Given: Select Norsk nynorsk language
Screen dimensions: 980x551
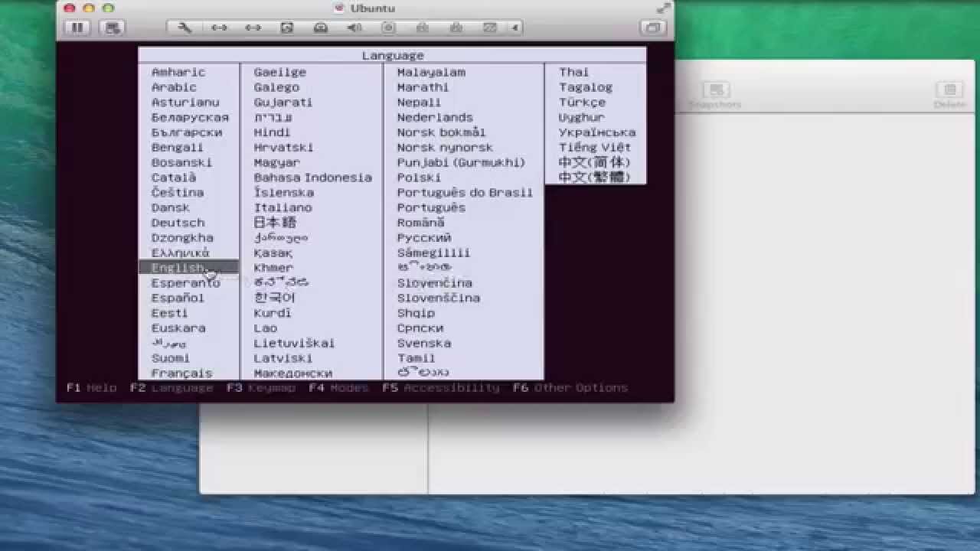Looking at the screenshot, I should (x=445, y=147).
